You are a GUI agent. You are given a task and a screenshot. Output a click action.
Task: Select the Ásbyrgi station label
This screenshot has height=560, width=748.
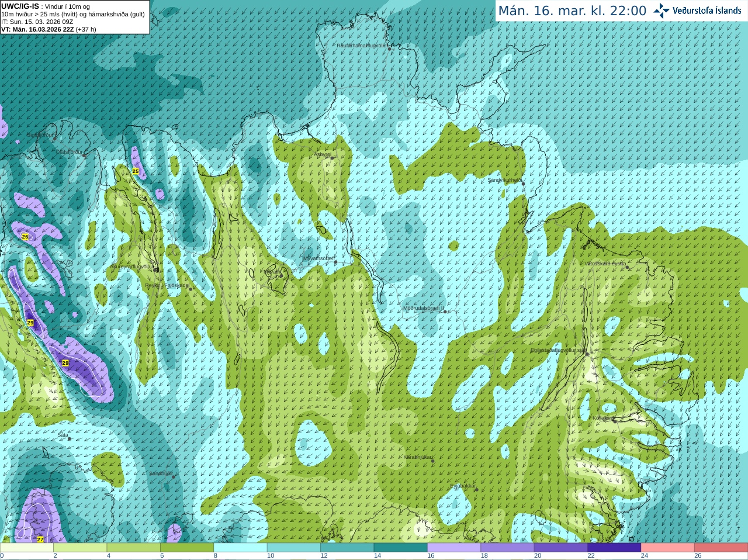click(x=322, y=154)
